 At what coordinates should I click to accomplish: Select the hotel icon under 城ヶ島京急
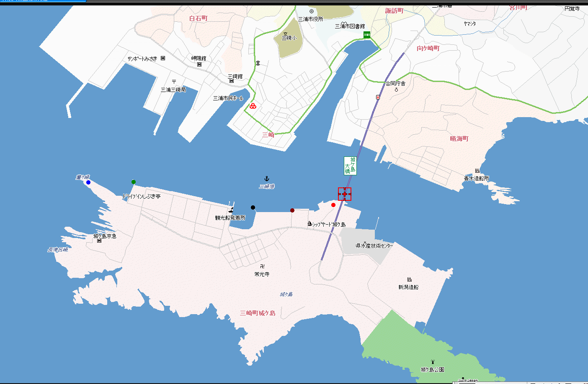coord(99,241)
